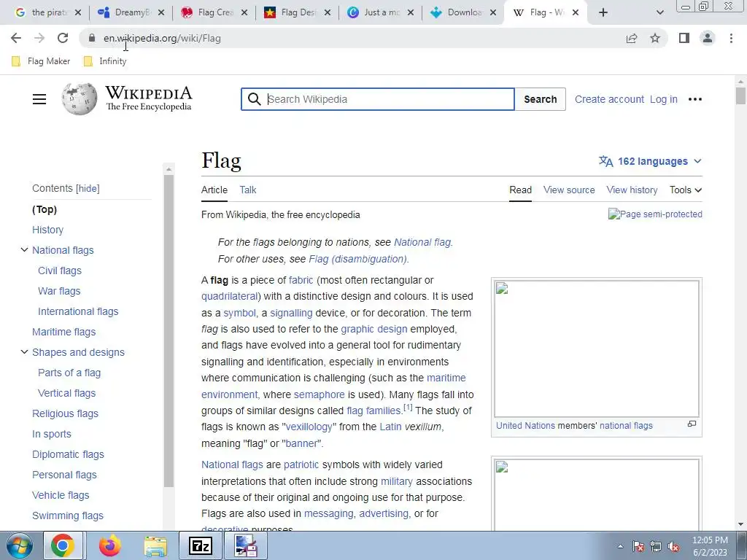Click the muted volume tray icon

click(673, 547)
